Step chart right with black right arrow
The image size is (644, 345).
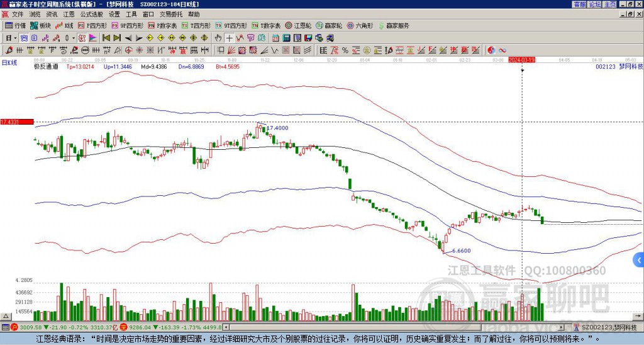[x=139, y=38]
